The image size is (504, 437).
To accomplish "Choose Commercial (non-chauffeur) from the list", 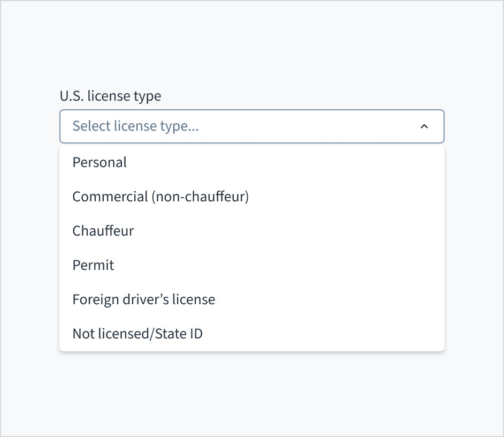I will (x=161, y=197).
